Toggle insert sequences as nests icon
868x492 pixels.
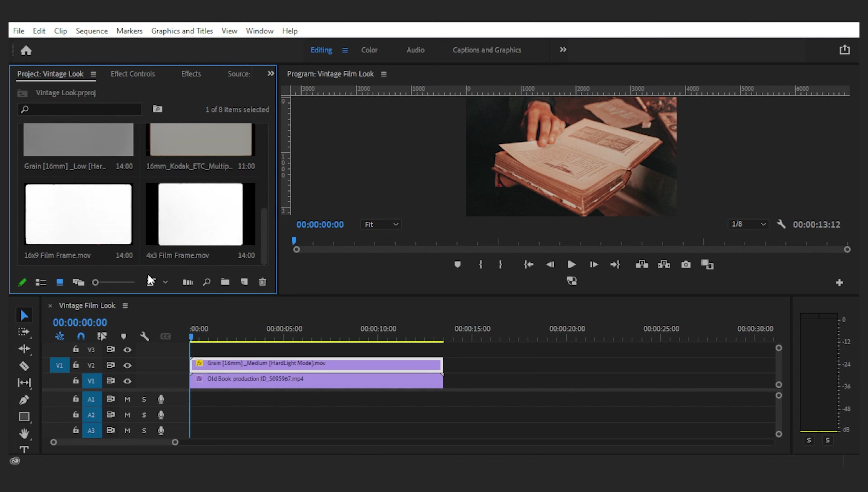[x=59, y=336]
